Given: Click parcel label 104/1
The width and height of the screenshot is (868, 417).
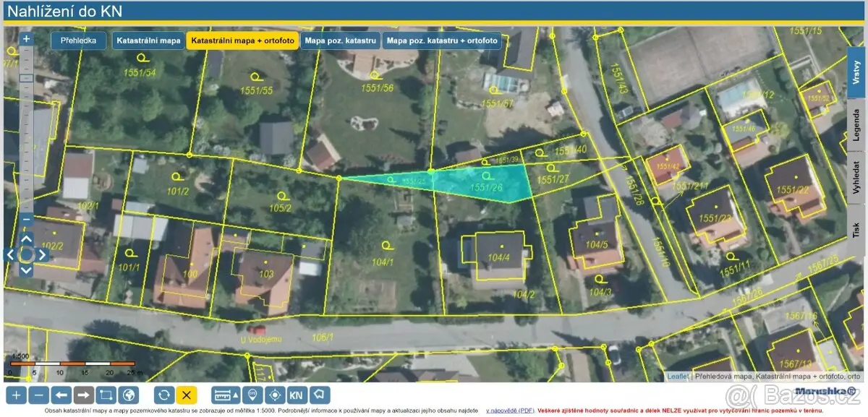Looking at the screenshot, I should (383, 262).
